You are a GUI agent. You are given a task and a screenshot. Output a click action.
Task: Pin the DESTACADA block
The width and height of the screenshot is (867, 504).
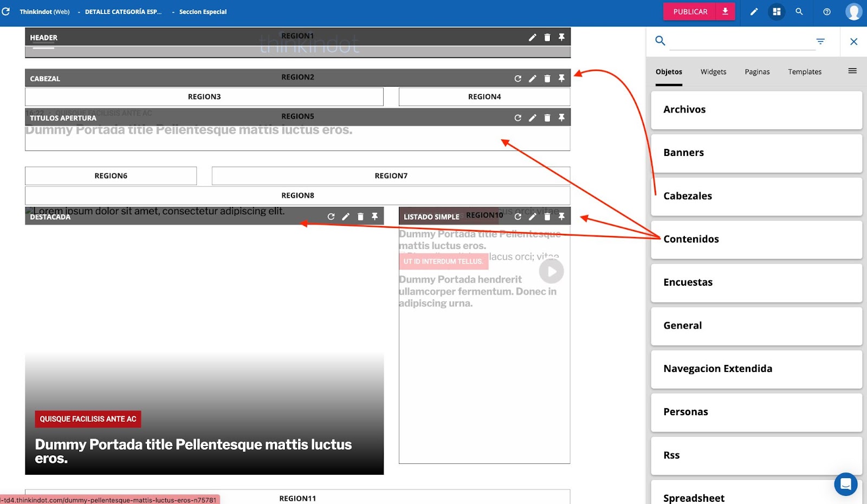(x=374, y=217)
